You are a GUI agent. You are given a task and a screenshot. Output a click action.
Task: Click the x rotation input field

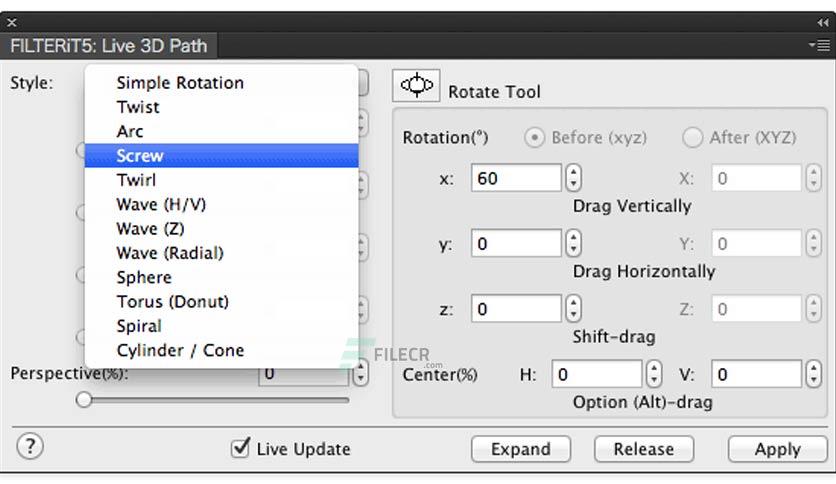pyautogui.click(x=516, y=178)
